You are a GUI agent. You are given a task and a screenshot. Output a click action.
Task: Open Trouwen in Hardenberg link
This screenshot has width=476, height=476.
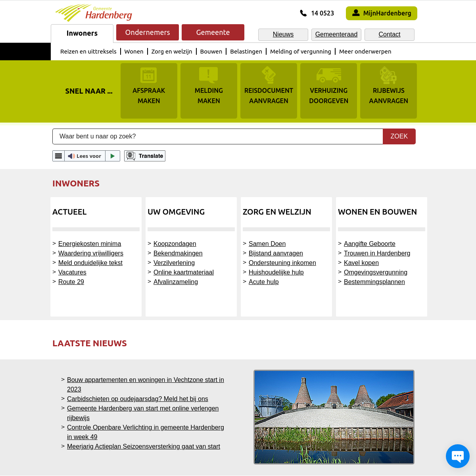tap(377, 253)
